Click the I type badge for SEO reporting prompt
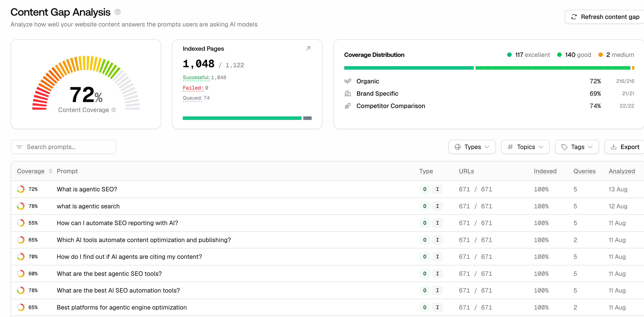644x317 pixels. point(437,223)
